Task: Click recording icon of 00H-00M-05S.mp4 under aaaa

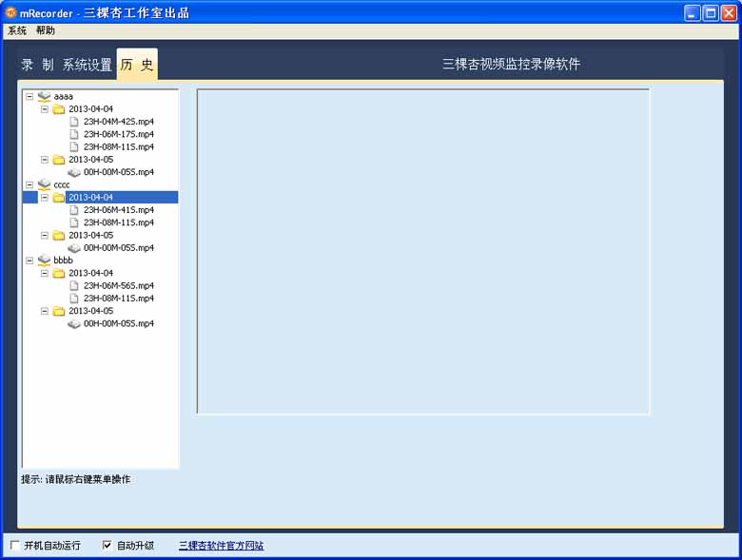Action: coord(74,173)
